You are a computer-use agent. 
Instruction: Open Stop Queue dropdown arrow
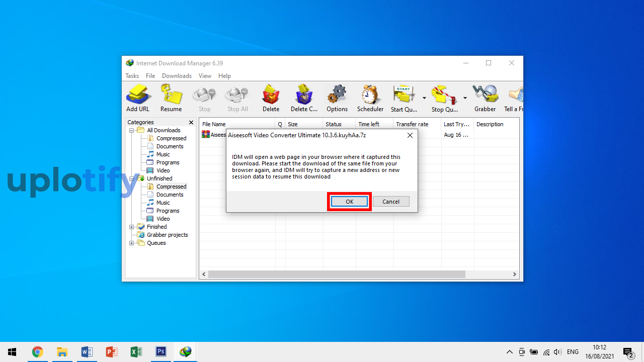(x=465, y=98)
